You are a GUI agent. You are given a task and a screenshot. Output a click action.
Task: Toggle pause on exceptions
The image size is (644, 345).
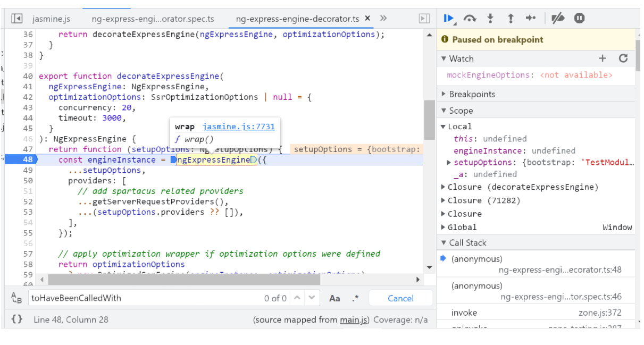click(x=580, y=19)
